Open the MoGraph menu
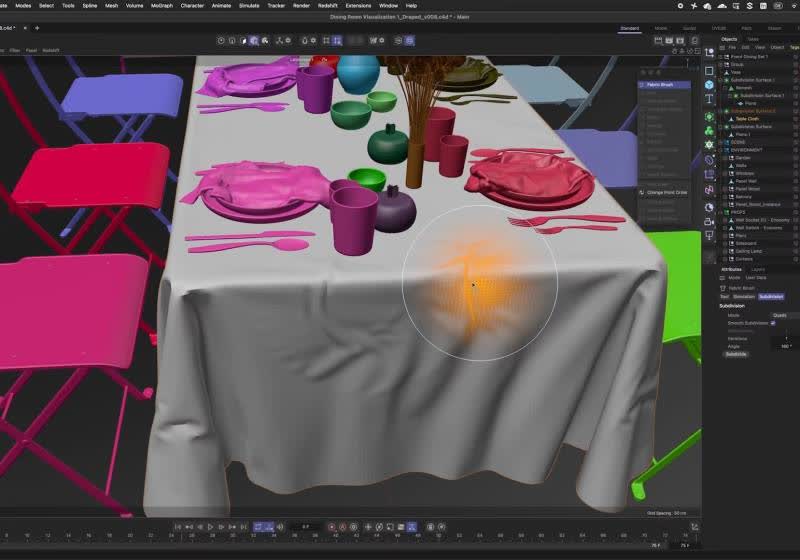The image size is (800, 560). click(162, 6)
